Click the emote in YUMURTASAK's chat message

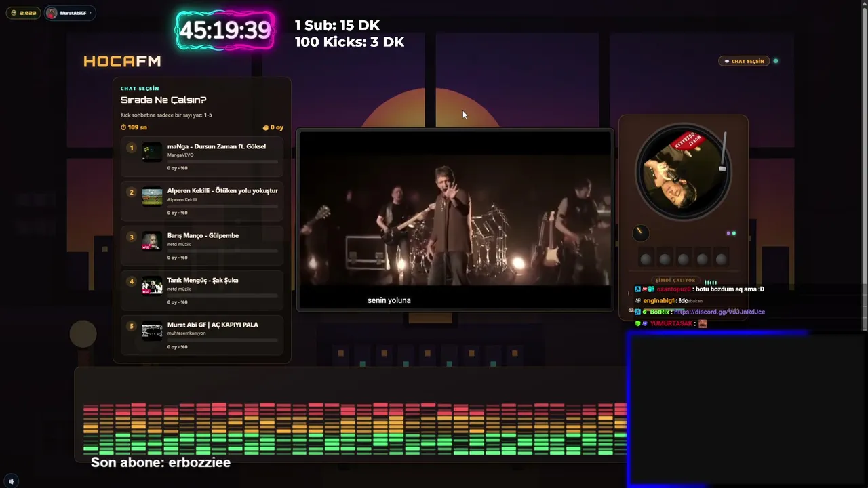(703, 323)
